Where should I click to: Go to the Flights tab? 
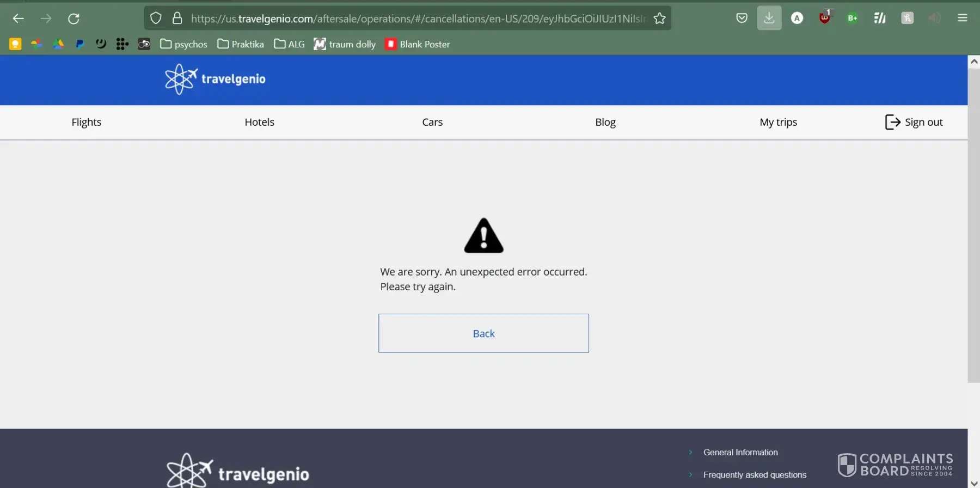tap(87, 122)
